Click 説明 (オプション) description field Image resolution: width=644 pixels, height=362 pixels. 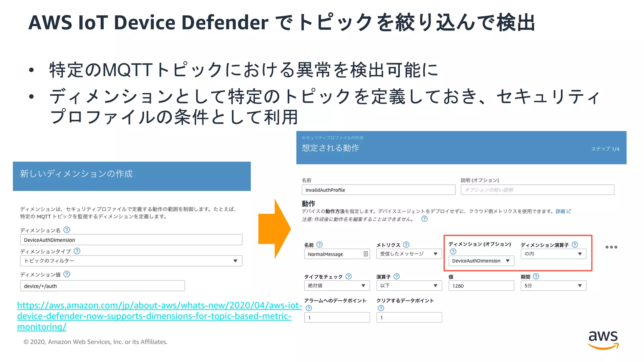click(x=537, y=190)
